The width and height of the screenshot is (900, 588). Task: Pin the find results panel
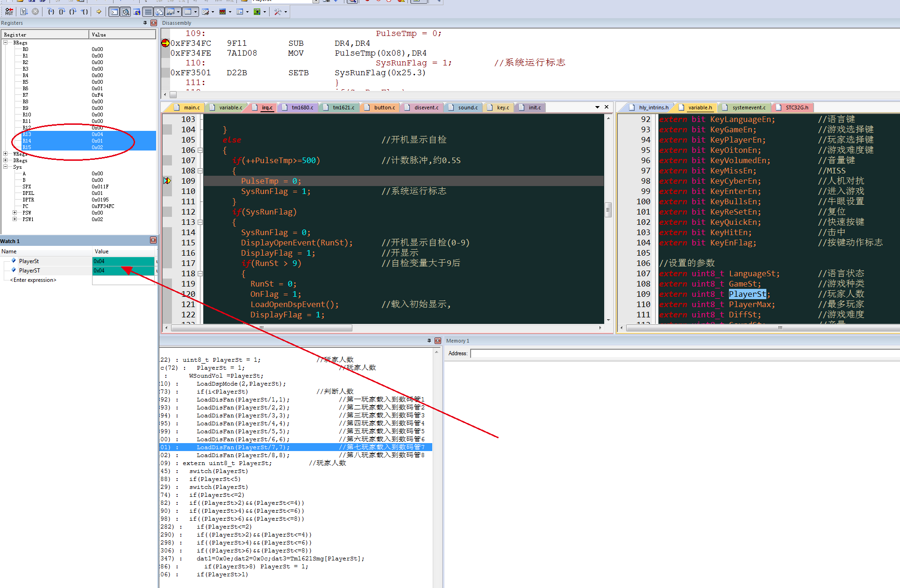pos(429,341)
